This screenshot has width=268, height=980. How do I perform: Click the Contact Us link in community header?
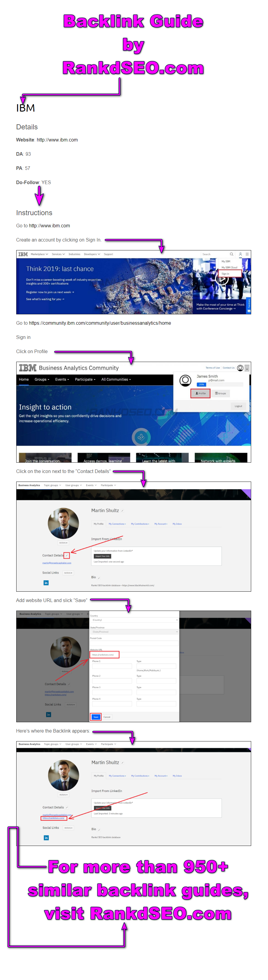[x=228, y=368]
